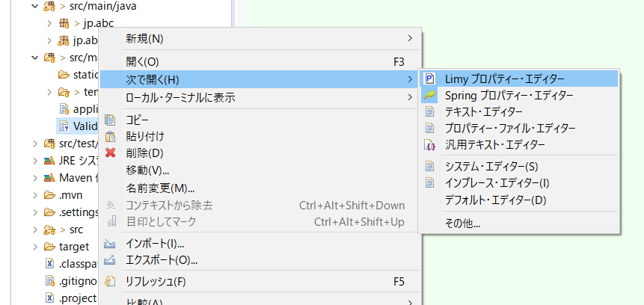Click the copy icon in context menu
Screen dimensions: 644x305
click(111, 120)
